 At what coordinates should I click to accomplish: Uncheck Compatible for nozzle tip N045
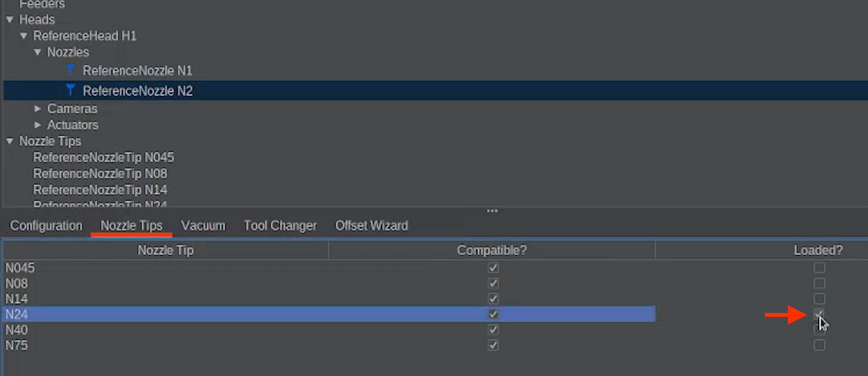click(493, 268)
